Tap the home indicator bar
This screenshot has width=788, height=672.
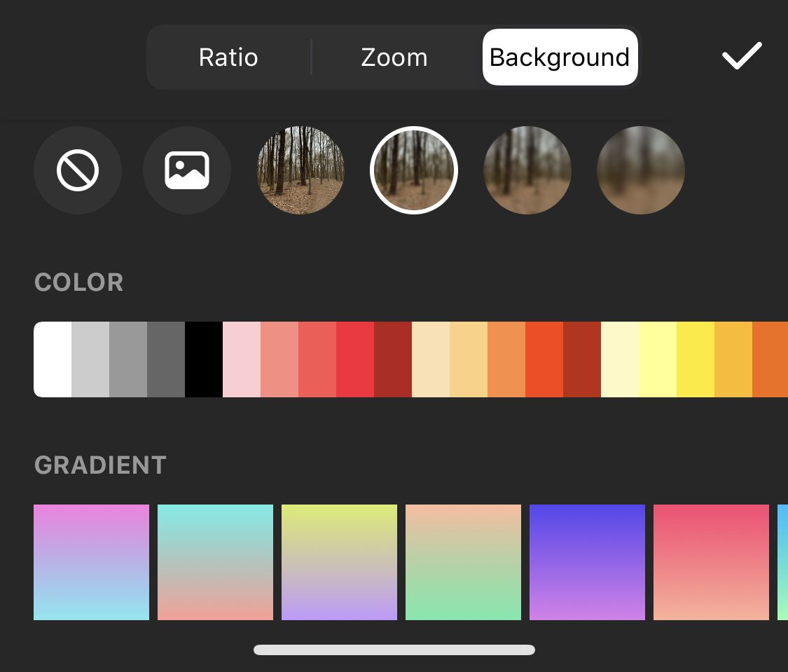coord(394,651)
